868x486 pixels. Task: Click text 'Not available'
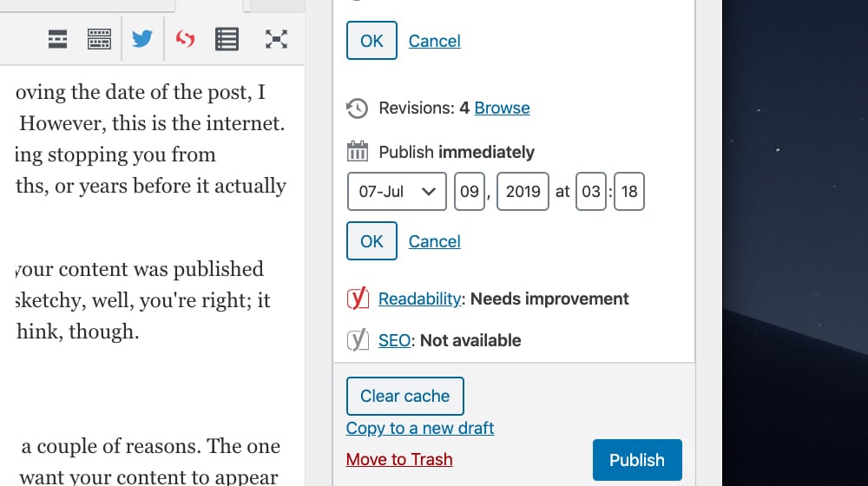click(x=470, y=340)
